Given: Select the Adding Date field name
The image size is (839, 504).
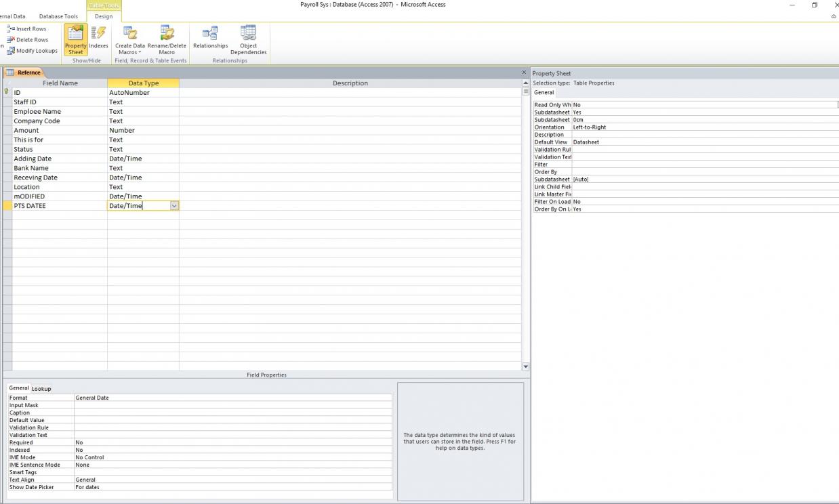Looking at the screenshot, I should coord(60,159).
